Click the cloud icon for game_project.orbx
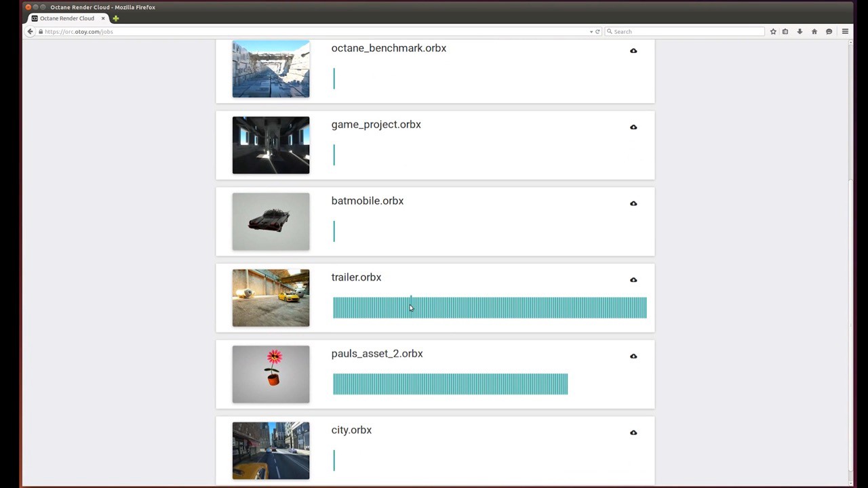 (x=633, y=127)
